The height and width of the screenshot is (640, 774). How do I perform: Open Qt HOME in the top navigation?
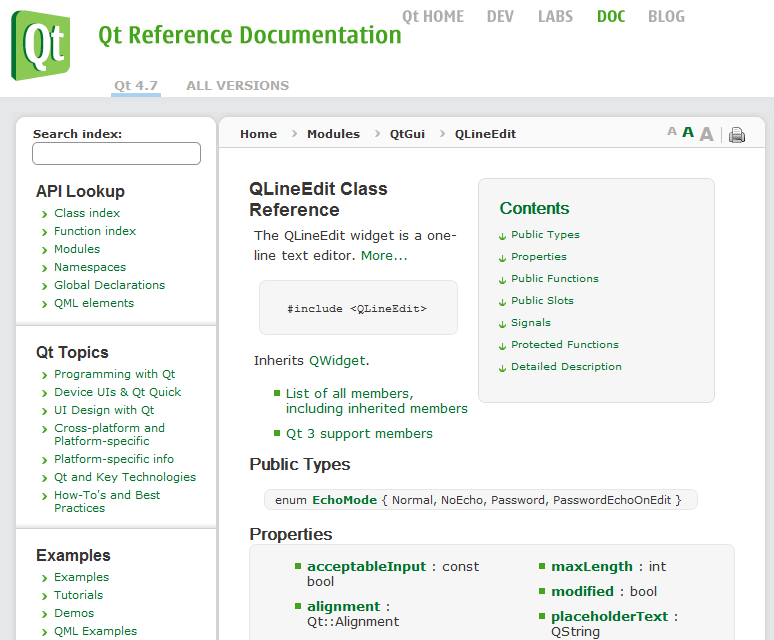433,17
